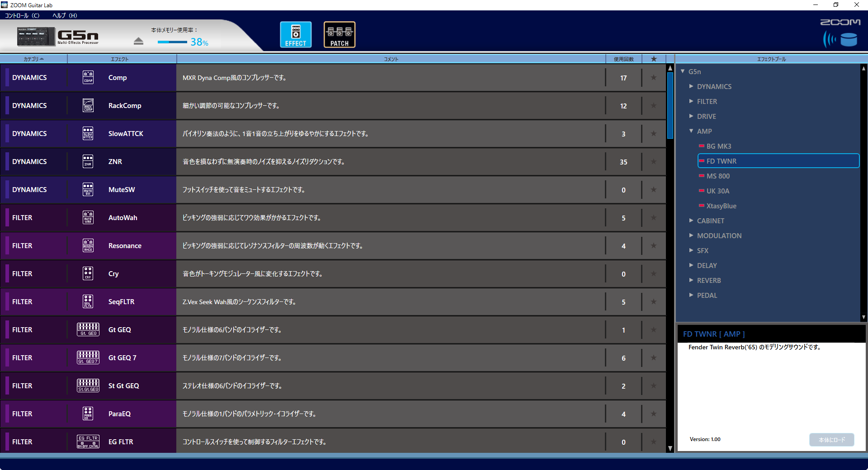Image resolution: width=868 pixels, height=470 pixels.
Task: Favorite the ParaEQ effect with its star
Action: pos(654,414)
